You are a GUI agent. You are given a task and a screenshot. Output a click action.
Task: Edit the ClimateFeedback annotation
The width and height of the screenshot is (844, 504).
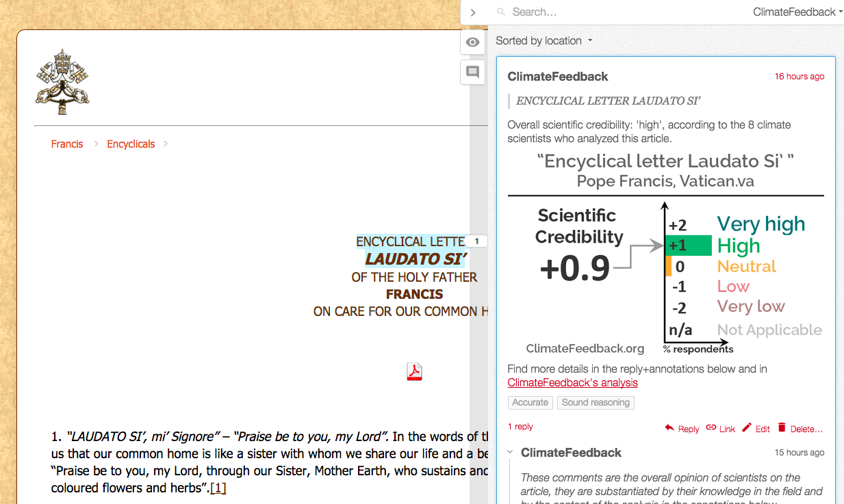[756, 429]
